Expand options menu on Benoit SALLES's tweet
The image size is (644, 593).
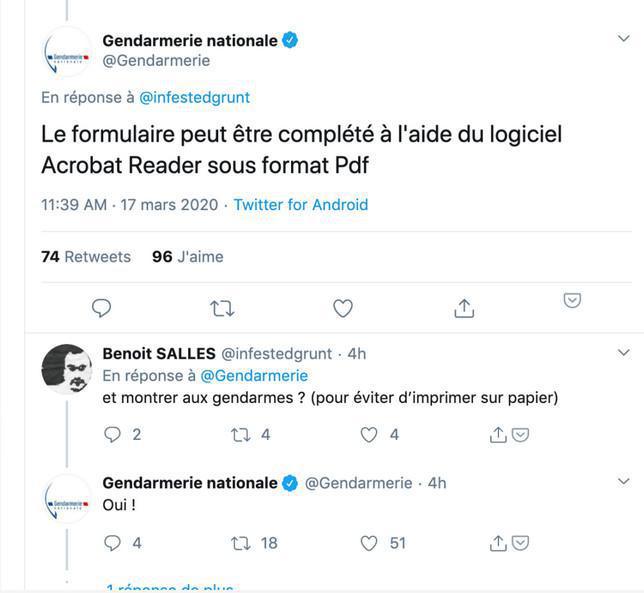[624, 352]
